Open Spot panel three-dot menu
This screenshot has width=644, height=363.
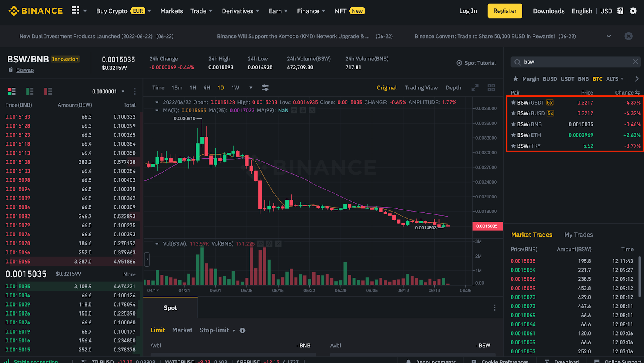(495, 308)
